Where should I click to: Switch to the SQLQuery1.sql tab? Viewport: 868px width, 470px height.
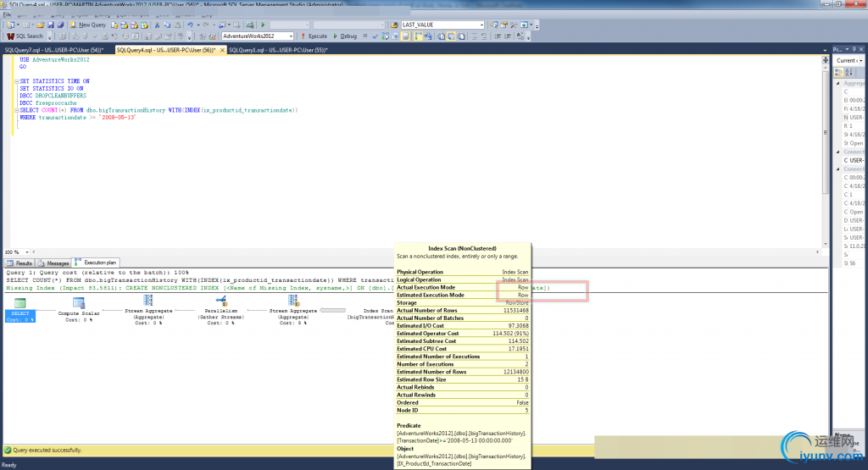pyautogui.click(x=278, y=50)
